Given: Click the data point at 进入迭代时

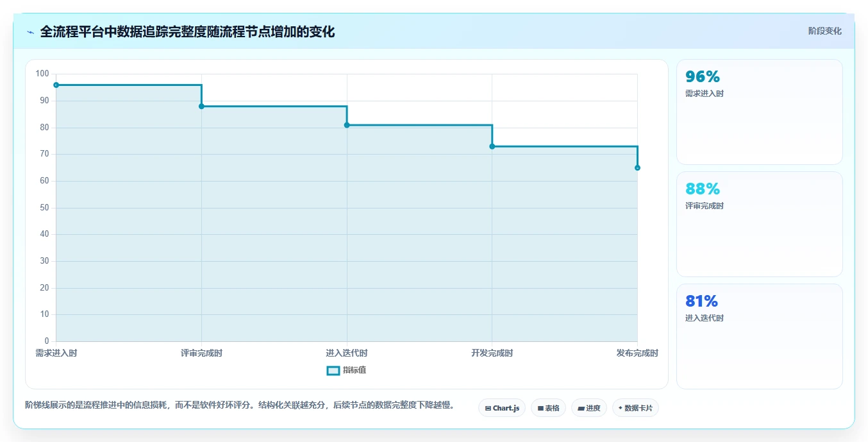Looking at the screenshot, I should pyautogui.click(x=347, y=125).
